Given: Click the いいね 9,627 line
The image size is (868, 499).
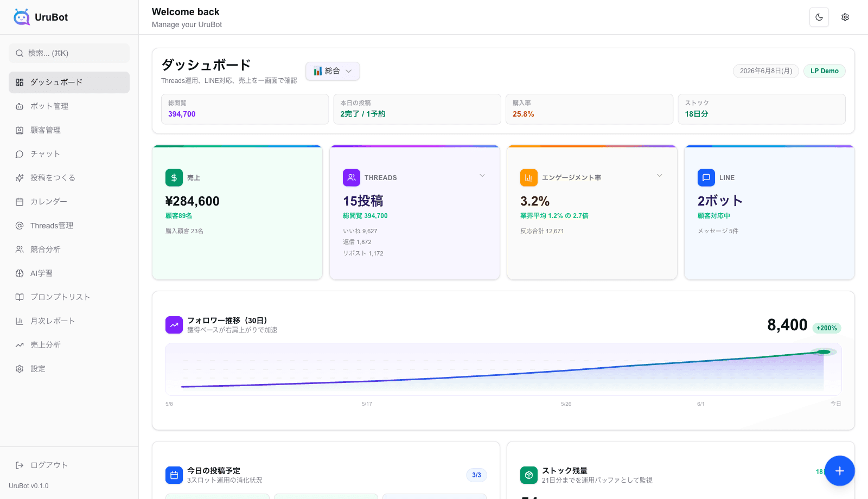Looking at the screenshot, I should [x=360, y=231].
